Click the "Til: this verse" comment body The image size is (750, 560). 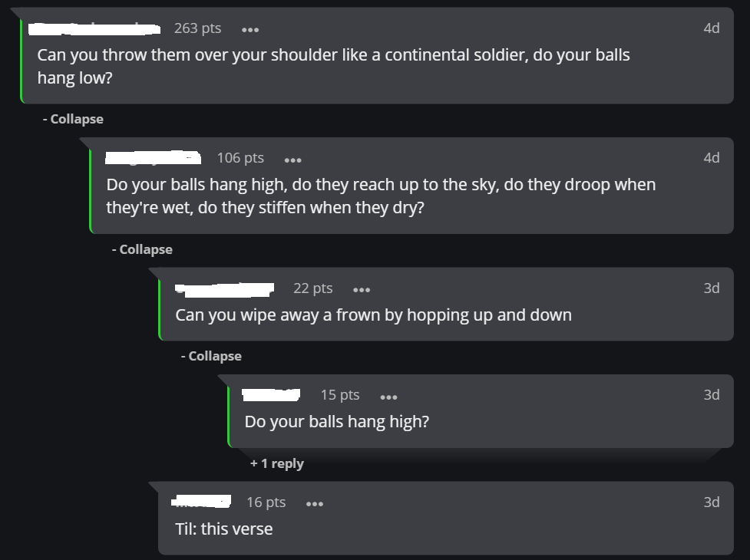pos(223,529)
